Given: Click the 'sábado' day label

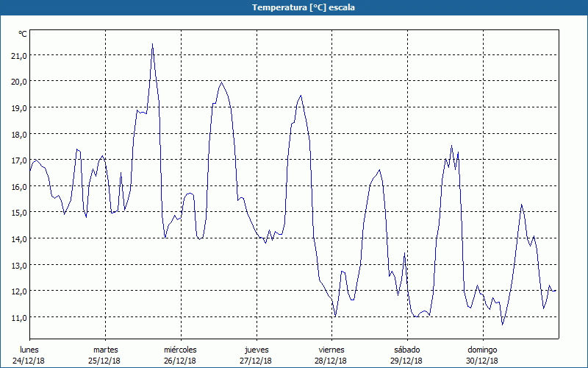Looking at the screenshot, I should pyautogui.click(x=407, y=350).
